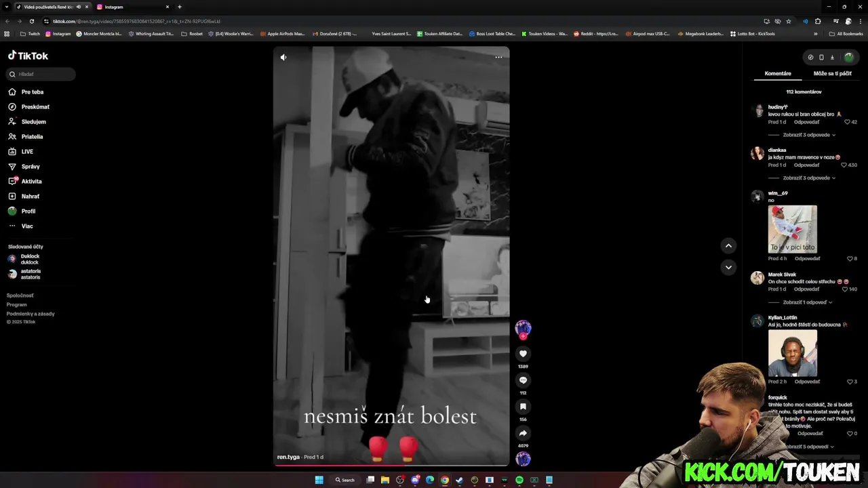The height and width of the screenshot is (488, 868).
Task: Like Marek Sivak's comment with 140 likes
Action: [848, 289]
